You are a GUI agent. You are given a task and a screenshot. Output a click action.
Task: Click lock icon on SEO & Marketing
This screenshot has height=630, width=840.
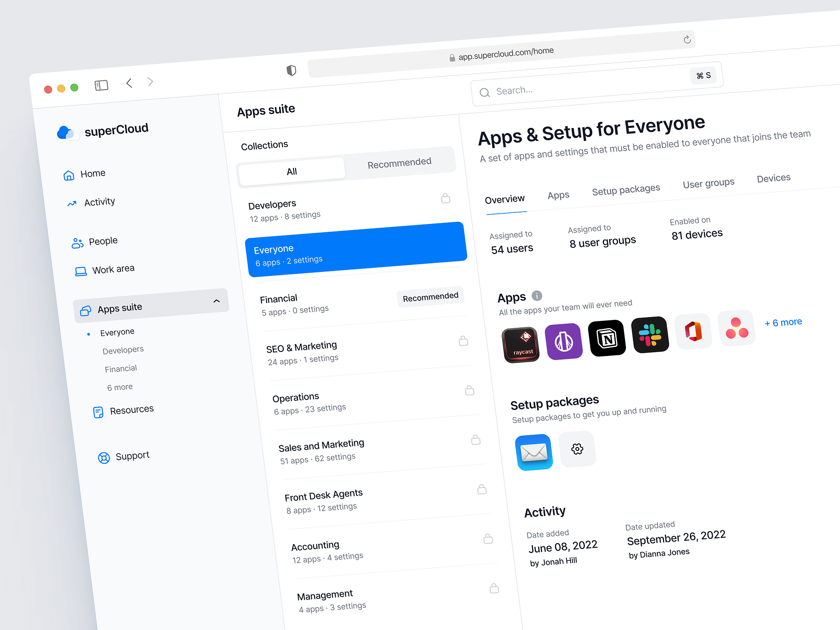pyautogui.click(x=463, y=341)
